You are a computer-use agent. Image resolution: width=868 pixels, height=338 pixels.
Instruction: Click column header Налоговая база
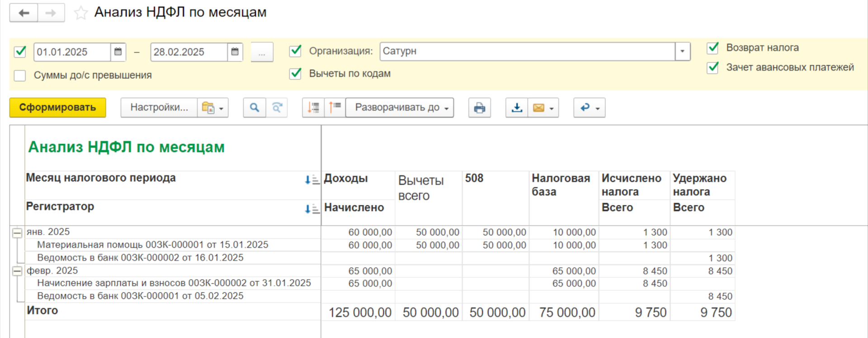(x=561, y=185)
